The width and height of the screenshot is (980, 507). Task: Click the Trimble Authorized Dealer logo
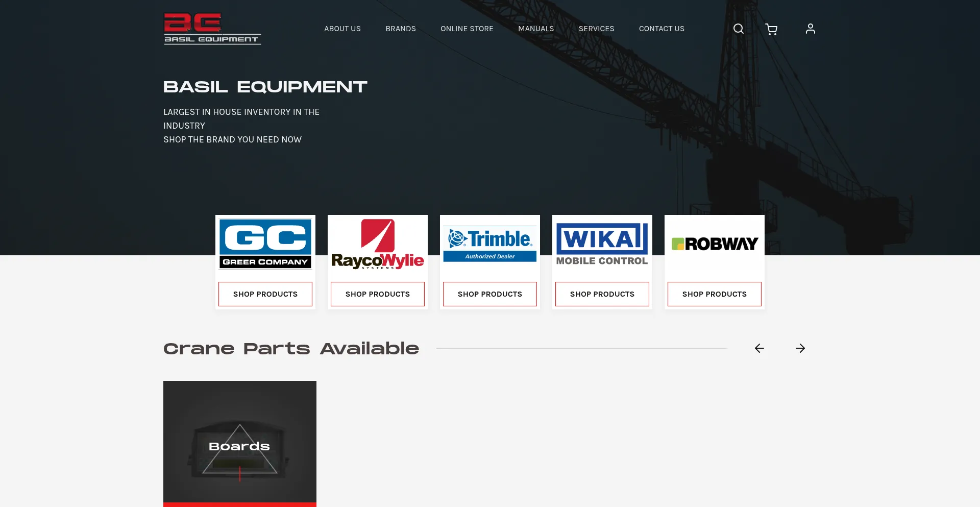tap(490, 244)
